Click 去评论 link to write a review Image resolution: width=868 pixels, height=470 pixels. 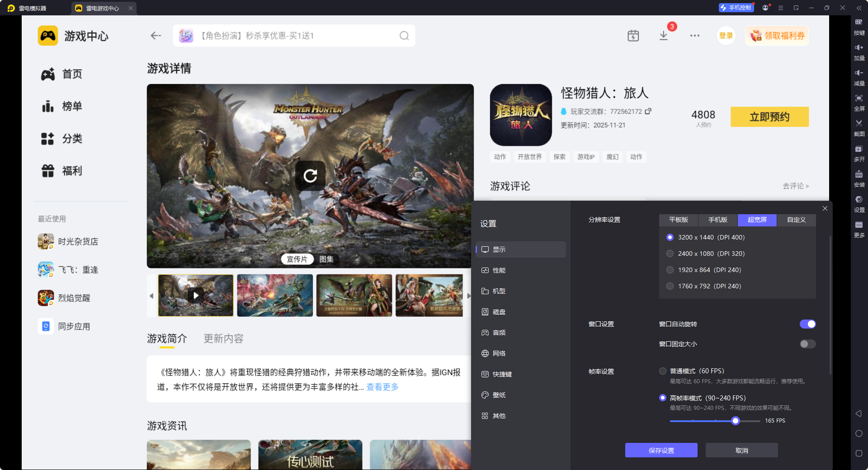click(x=796, y=186)
